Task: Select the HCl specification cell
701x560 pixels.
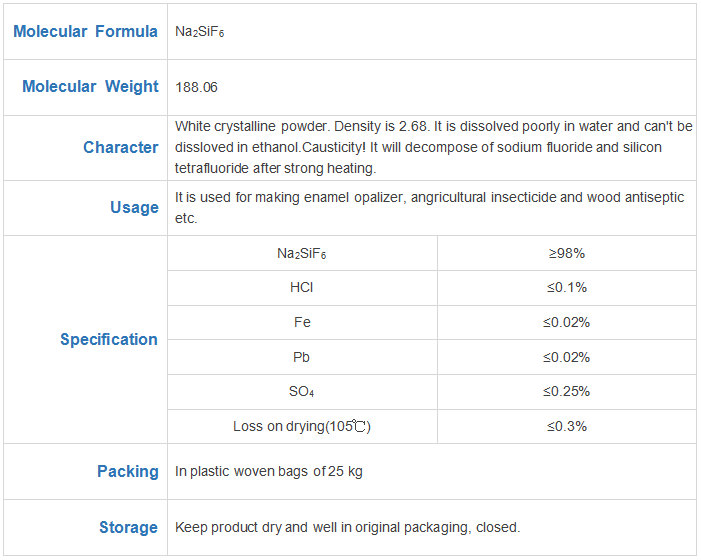Action: pos(302,287)
